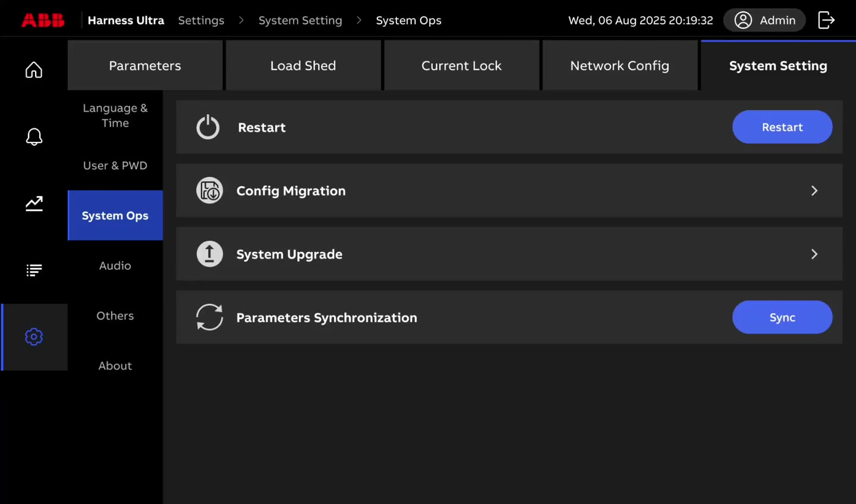The height and width of the screenshot is (504, 856).
Task: Open User & PWD submenu
Action: [115, 166]
